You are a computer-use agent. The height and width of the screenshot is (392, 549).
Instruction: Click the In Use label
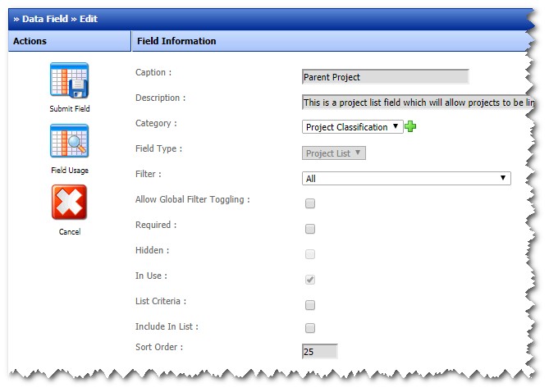151,276
